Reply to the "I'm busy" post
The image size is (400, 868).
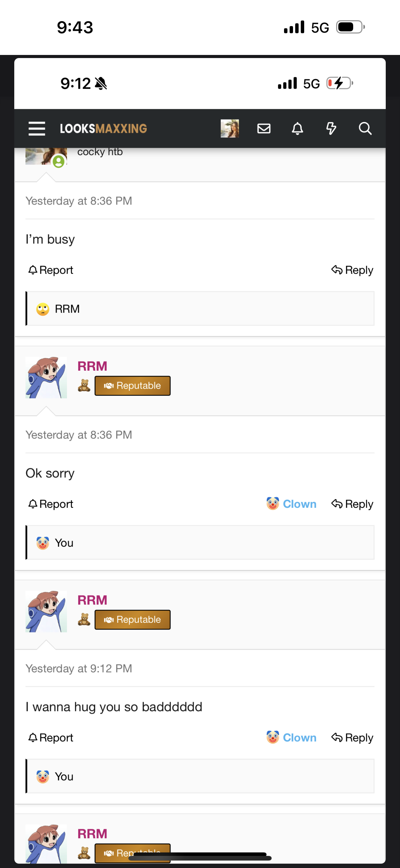pyautogui.click(x=352, y=270)
